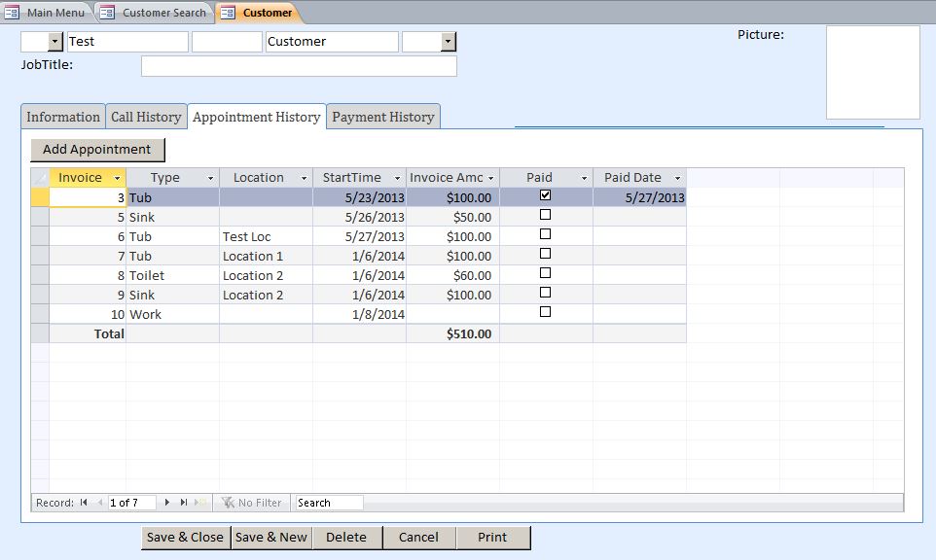The image size is (936, 560).
Task: Uncheck the Paid box for invoice 3
Action: coord(545,194)
